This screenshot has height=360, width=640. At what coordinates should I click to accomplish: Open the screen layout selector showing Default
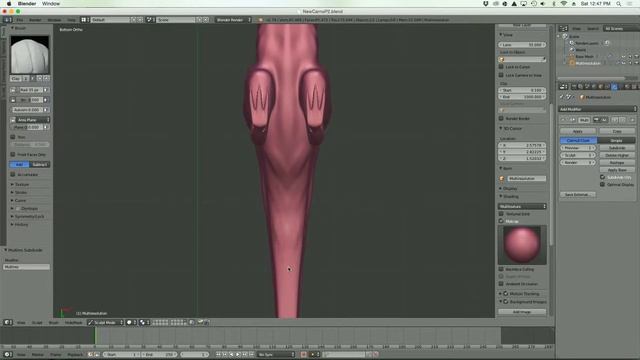click(x=110, y=20)
